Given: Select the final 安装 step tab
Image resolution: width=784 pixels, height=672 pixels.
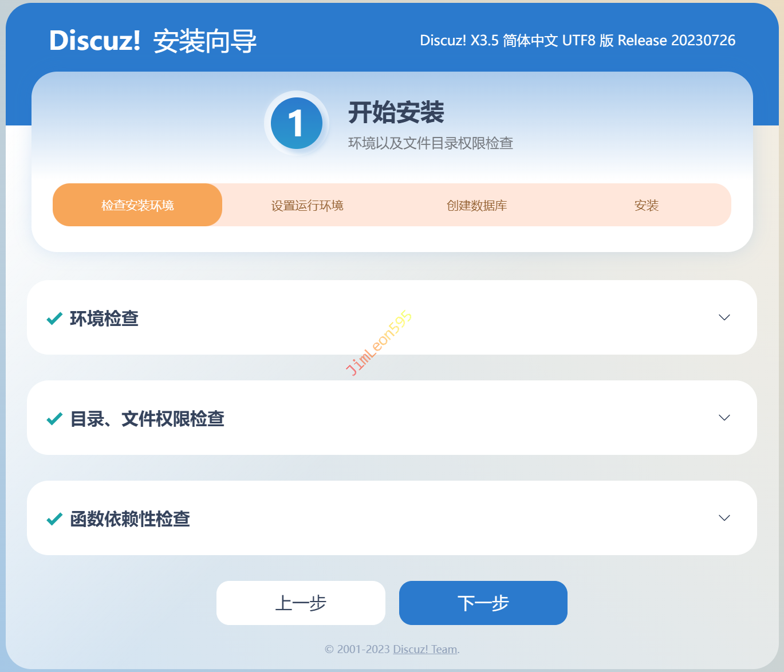Looking at the screenshot, I should (x=646, y=205).
